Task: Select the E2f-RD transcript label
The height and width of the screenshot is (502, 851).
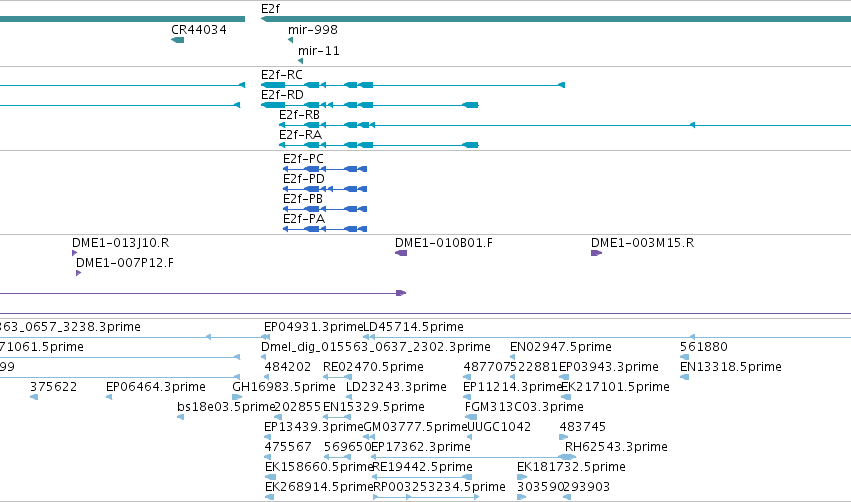Action: [x=282, y=94]
